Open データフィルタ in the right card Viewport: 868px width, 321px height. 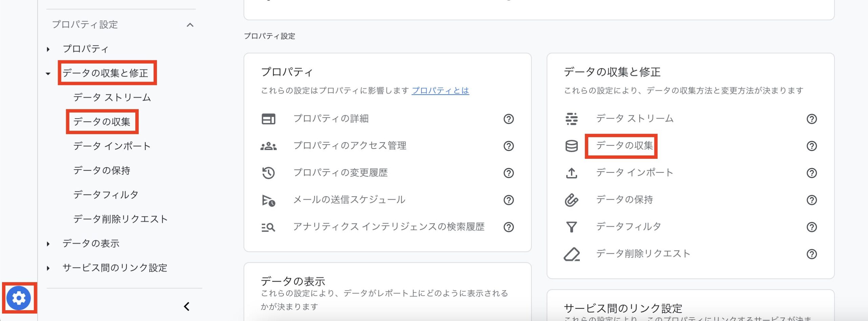(x=629, y=227)
